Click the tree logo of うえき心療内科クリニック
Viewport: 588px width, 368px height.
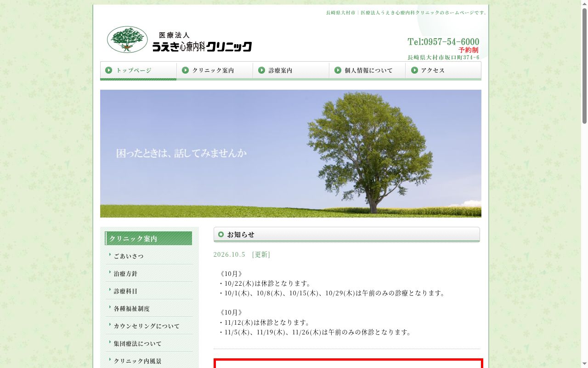(x=127, y=40)
